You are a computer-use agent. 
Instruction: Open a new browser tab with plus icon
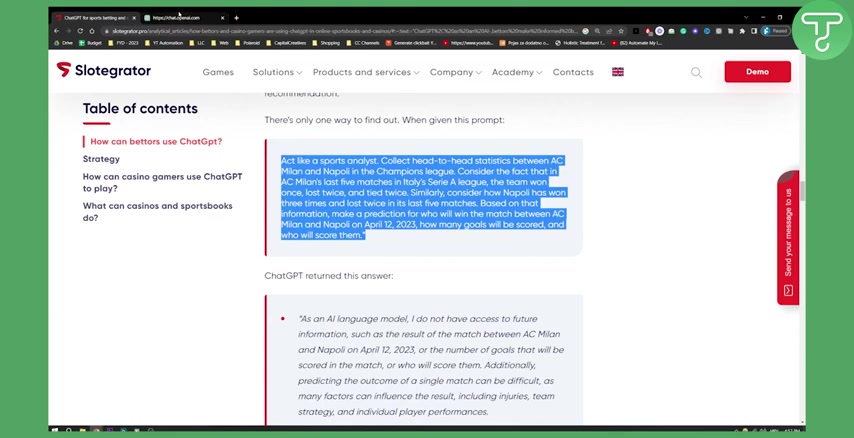pyautogui.click(x=236, y=18)
